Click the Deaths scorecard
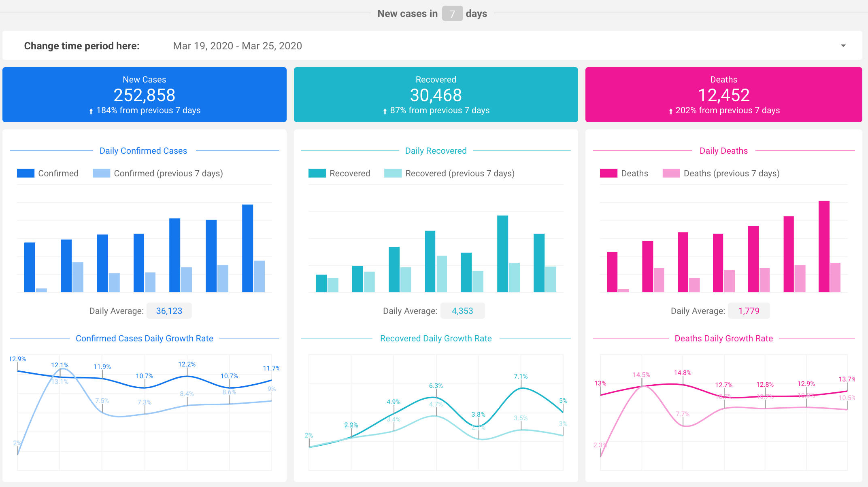This screenshot has width=868, height=487. [x=723, y=95]
